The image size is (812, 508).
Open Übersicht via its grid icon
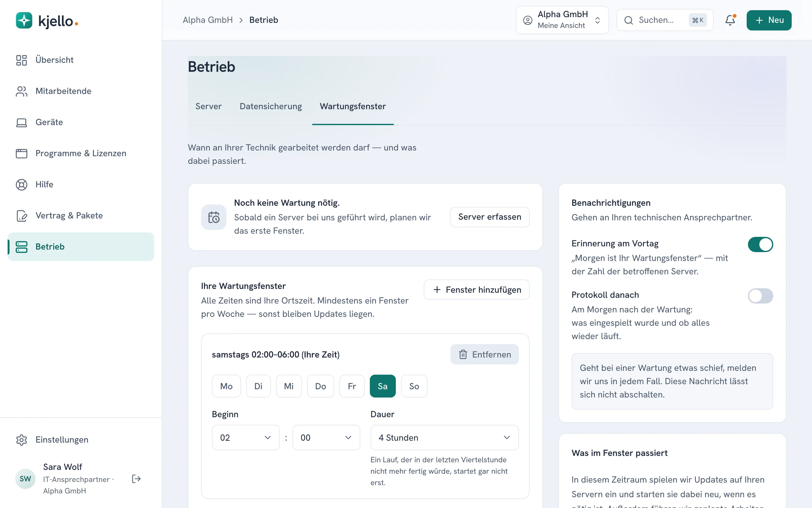22,60
